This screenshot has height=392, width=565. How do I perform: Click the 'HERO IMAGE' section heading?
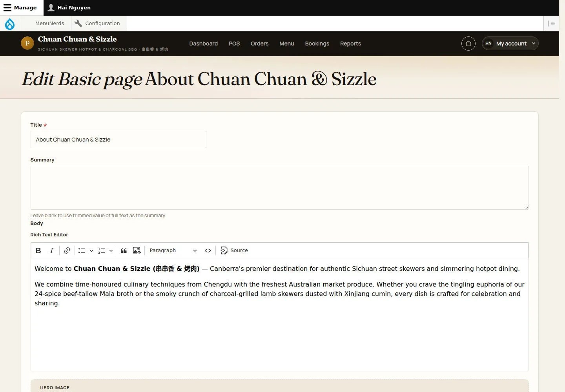point(55,388)
